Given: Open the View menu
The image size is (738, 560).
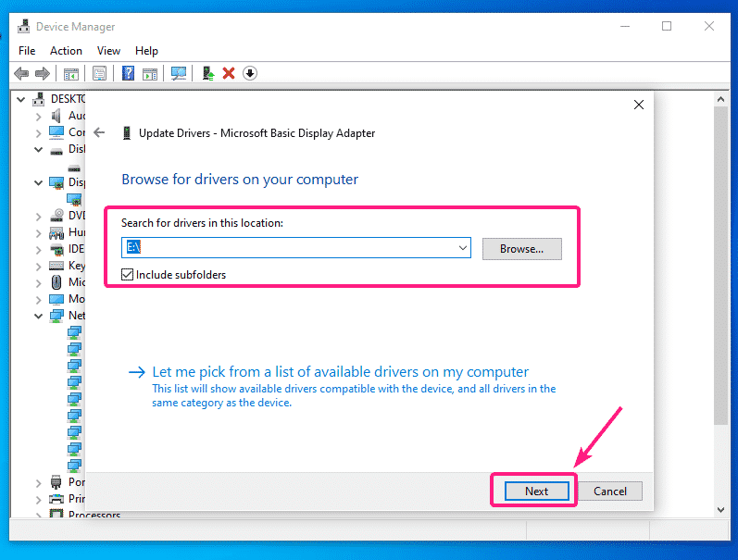Looking at the screenshot, I should 108,50.
